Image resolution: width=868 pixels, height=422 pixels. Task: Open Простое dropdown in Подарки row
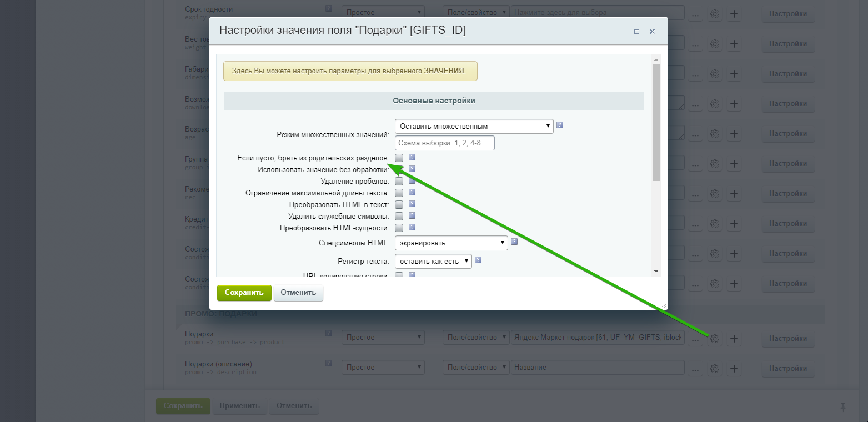(x=383, y=338)
